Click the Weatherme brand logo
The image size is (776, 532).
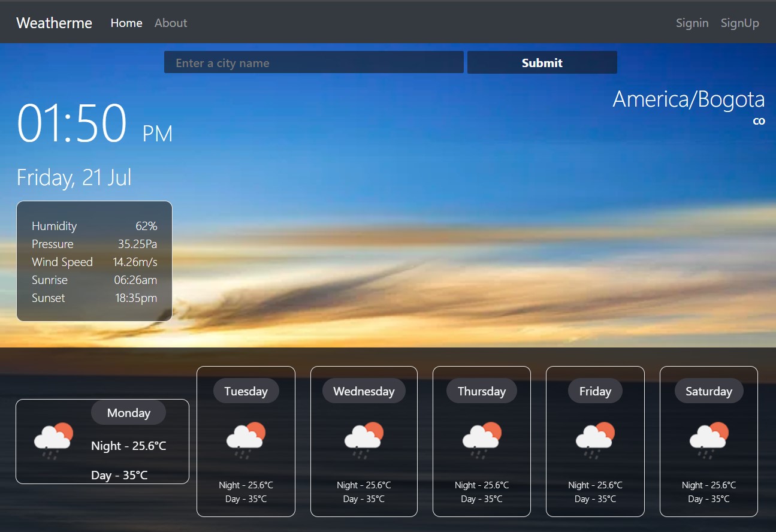point(54,23)
